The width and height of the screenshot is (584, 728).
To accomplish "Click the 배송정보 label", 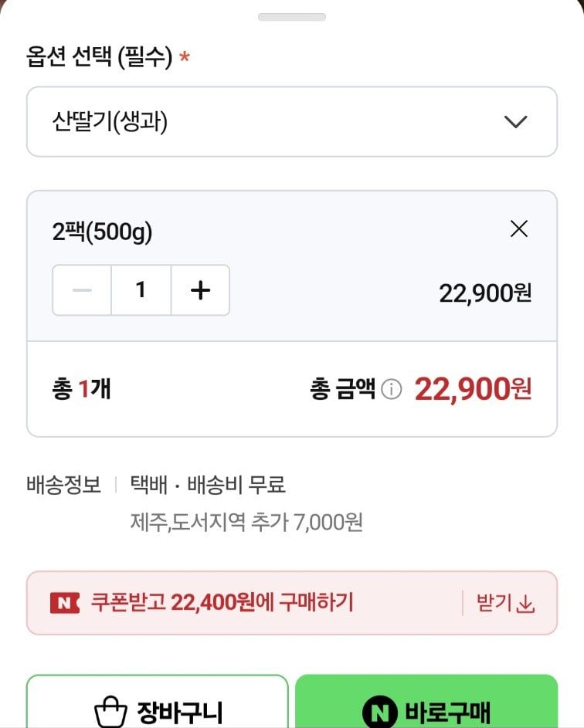I will (x=63, y=486).
